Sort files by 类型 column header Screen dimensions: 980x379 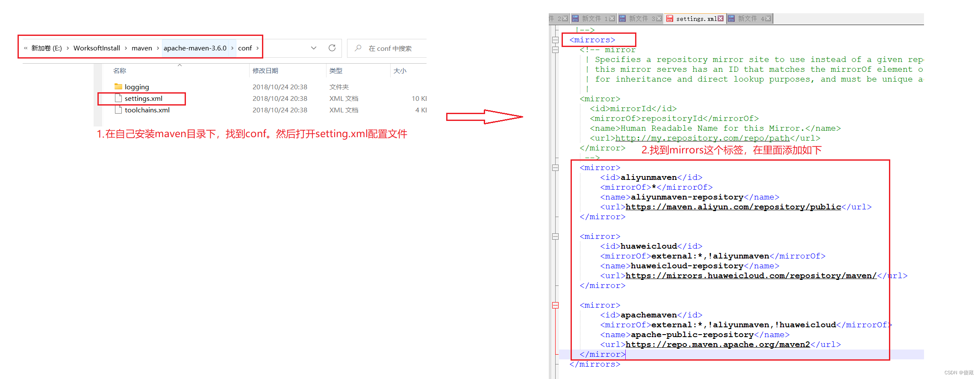click(x=336, y=71)
